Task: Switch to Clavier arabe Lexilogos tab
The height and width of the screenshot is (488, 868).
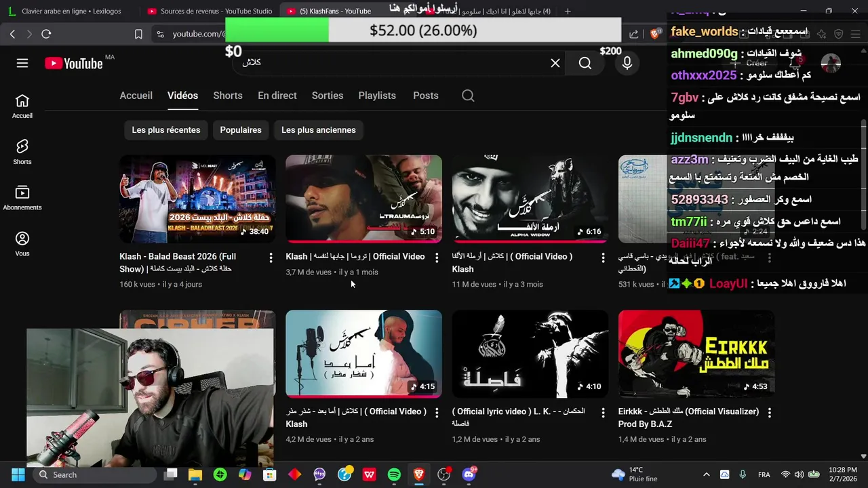Action: [71, 11]
